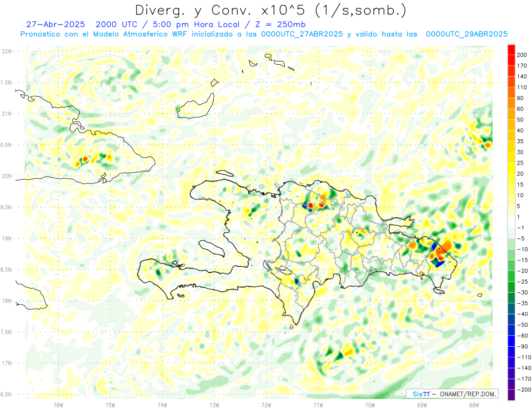Screen dimensions: 532x411
Task: Click the '7.5N' latitude label
Action: pyautogui.click(x=6, y=332)
